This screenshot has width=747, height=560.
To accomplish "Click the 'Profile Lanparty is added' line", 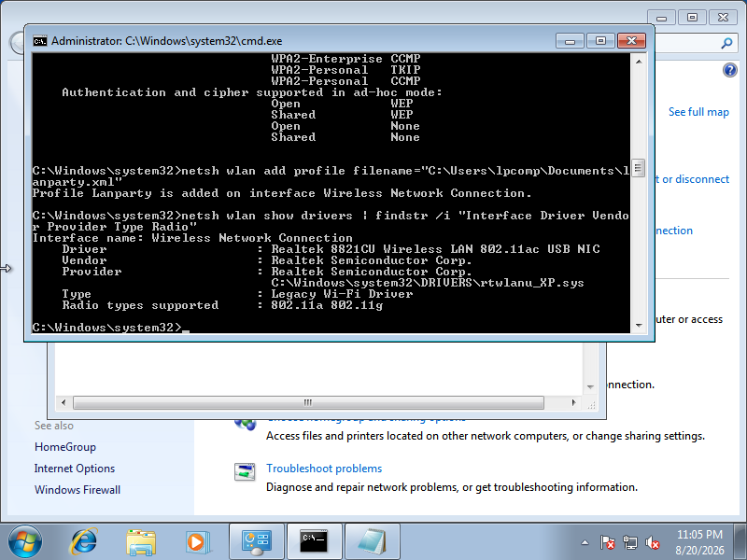I will (282, 193).
